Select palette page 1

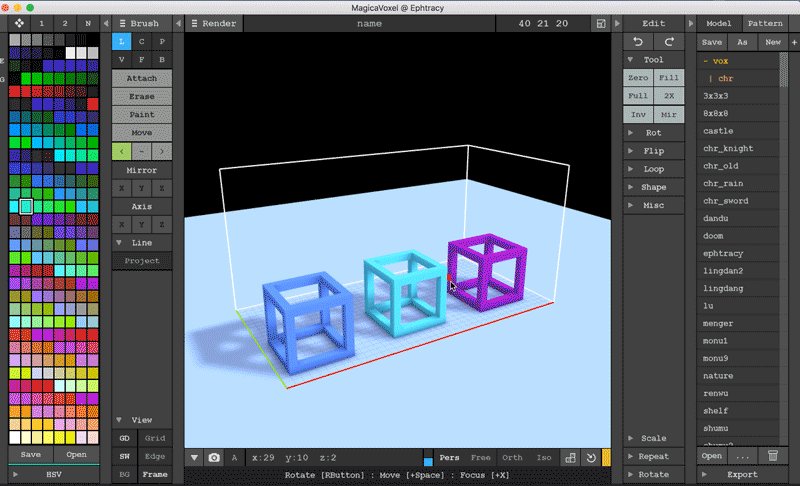[42, 23]
